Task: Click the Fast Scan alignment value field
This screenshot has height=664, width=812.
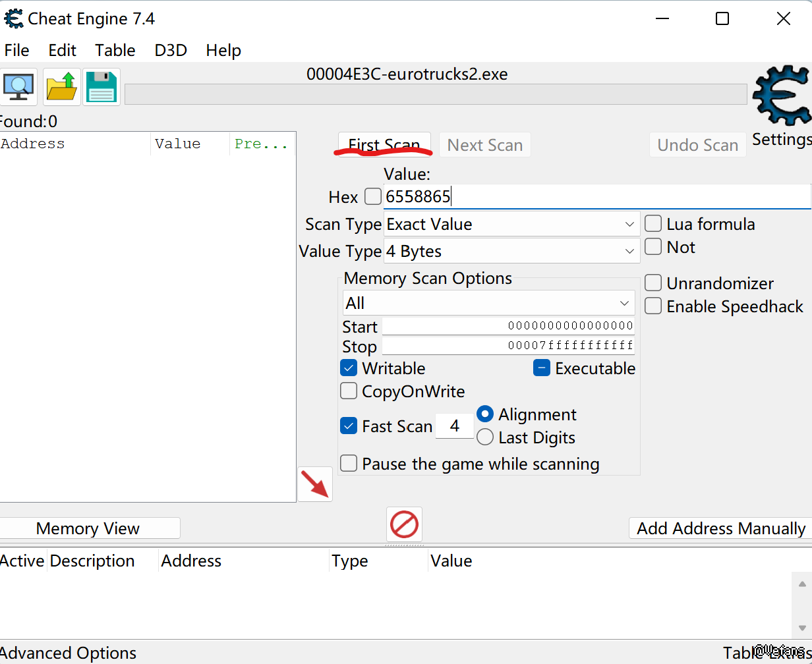Action: [x=454, y=426]
